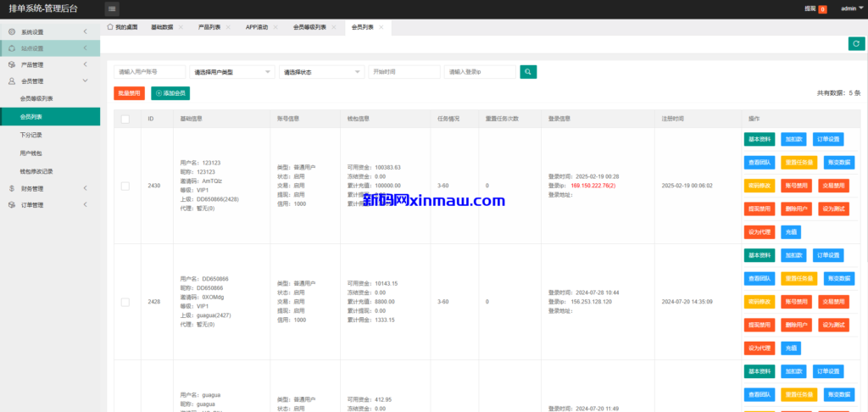Click 设为代理 for user 123123
Viewport: 868px width, 412px height.
click(x=759, y=232)
